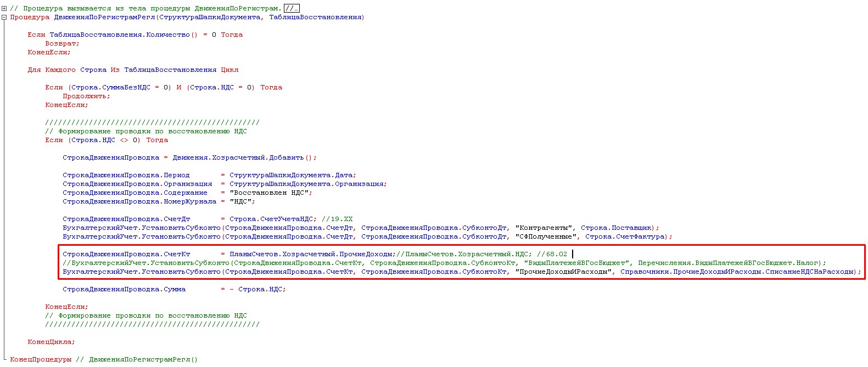Click the //19.XX comment
This screenshot has height=367, width=868.
337,219
